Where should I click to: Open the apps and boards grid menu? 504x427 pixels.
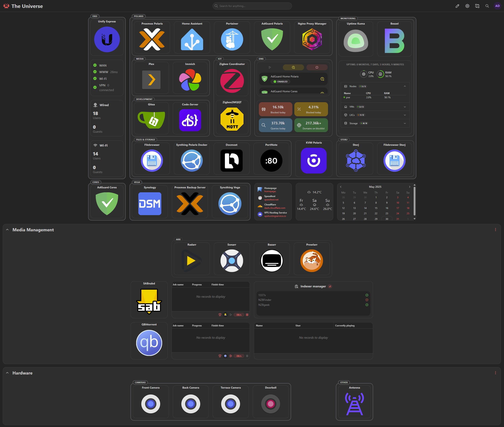pos(477,6)
